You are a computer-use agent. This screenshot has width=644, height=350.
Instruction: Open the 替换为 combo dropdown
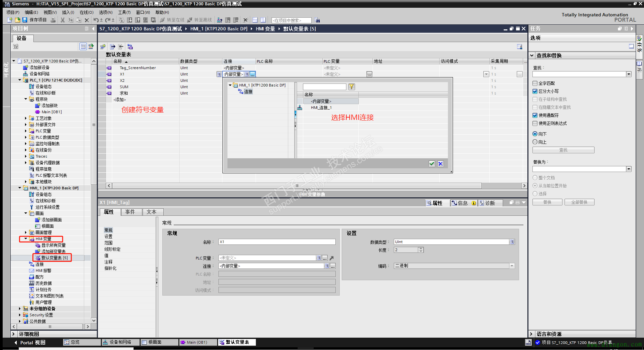pyautogui.click(x=629, y=169)
